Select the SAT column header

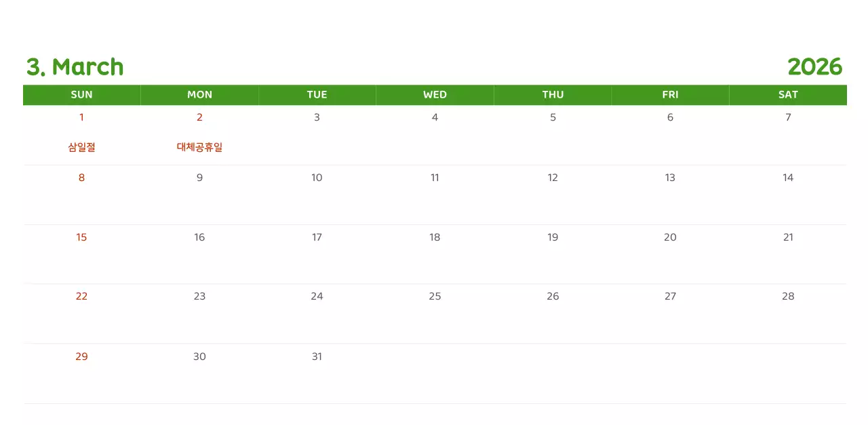point(788,95)
